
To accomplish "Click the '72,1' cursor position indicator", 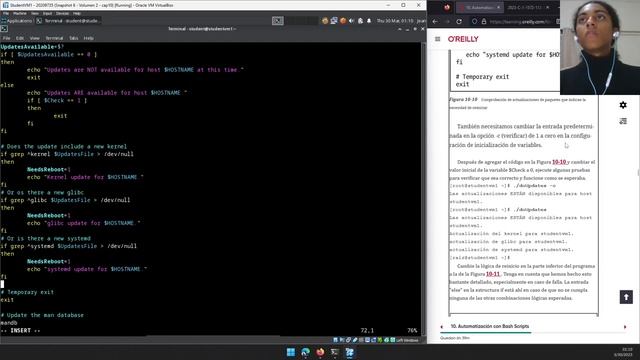I will 367,331.
